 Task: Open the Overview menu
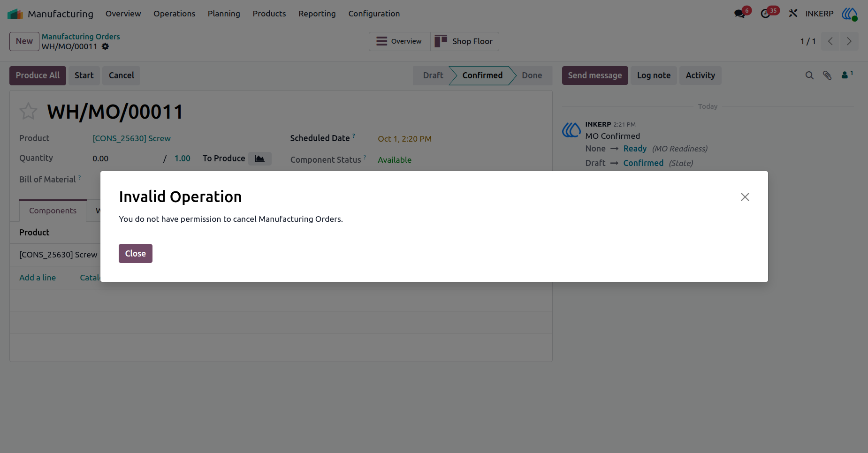[x=123, y=14]
